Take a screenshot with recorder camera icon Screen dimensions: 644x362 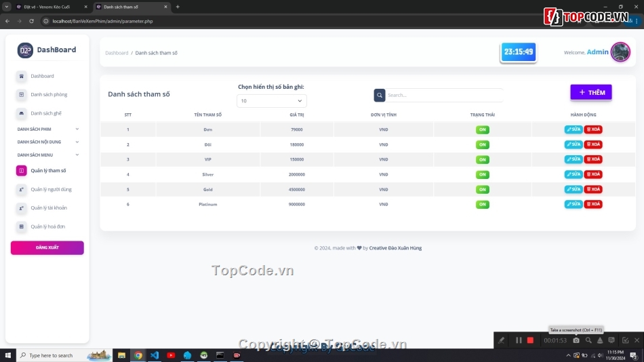pyautogui.click(x=576, y=340)
